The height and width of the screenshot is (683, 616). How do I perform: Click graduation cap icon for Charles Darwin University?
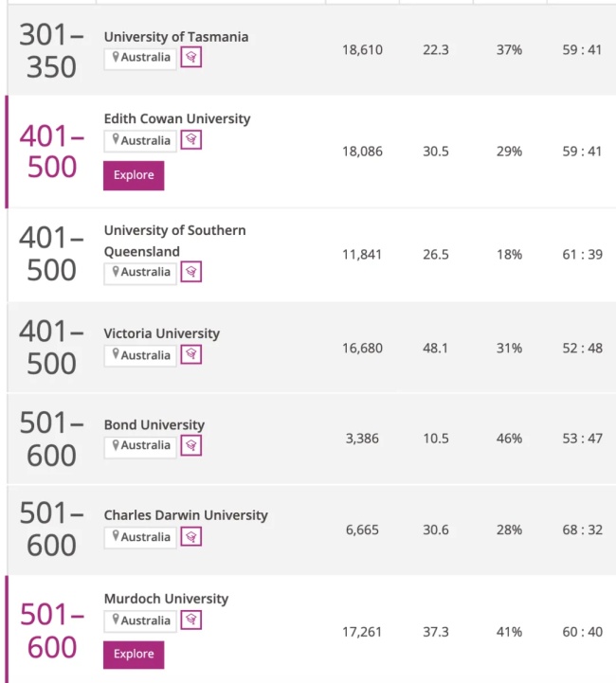click(x=190, y=536)
